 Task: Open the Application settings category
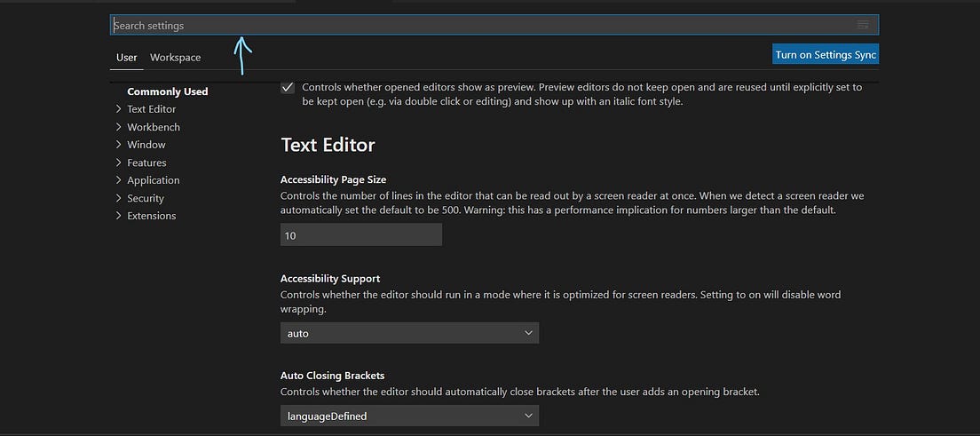coord(153,180)
